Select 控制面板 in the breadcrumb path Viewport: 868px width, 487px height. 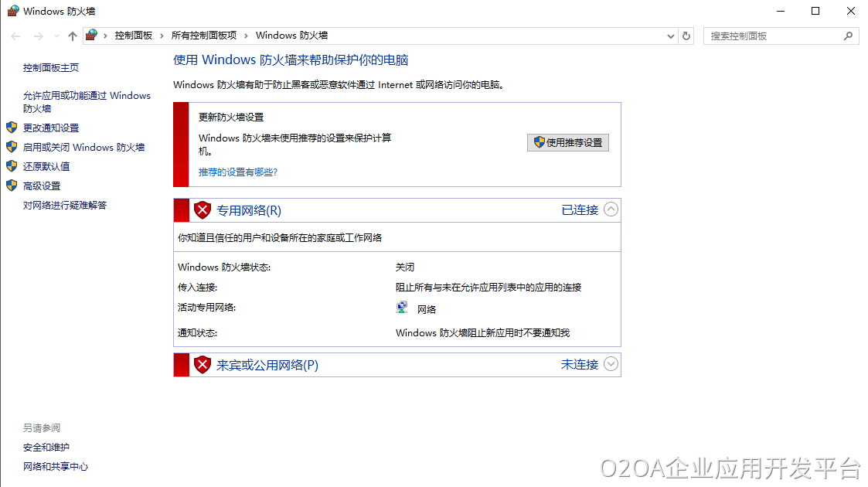[134, 36]
